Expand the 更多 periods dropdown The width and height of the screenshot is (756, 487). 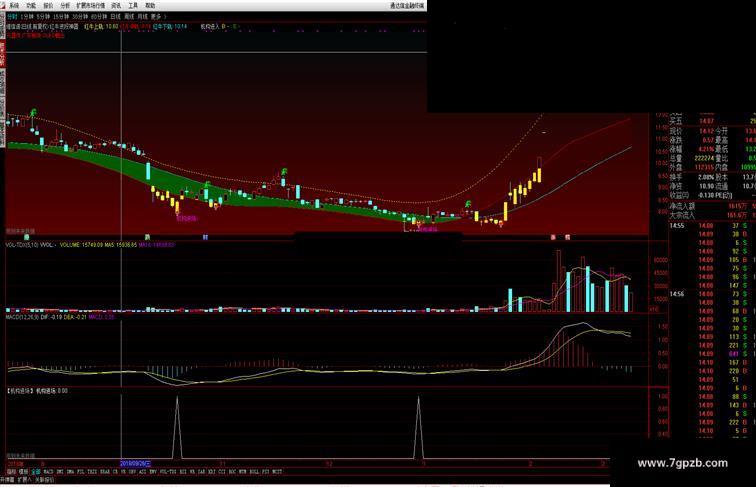point(158,16)
